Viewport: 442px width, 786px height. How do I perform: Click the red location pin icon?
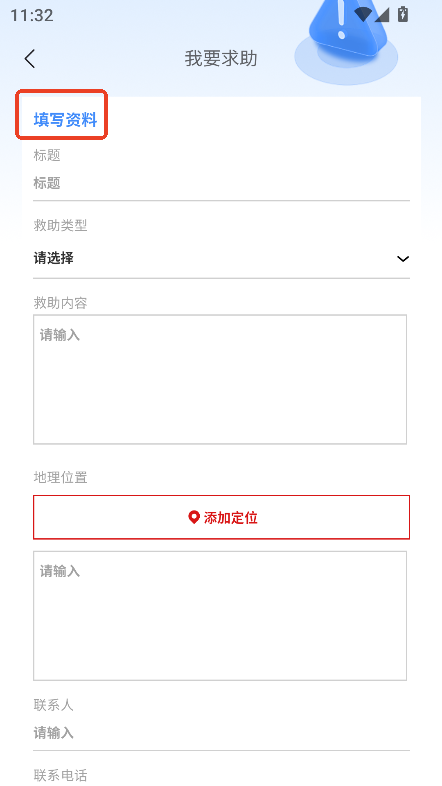(x=194, y=517)
